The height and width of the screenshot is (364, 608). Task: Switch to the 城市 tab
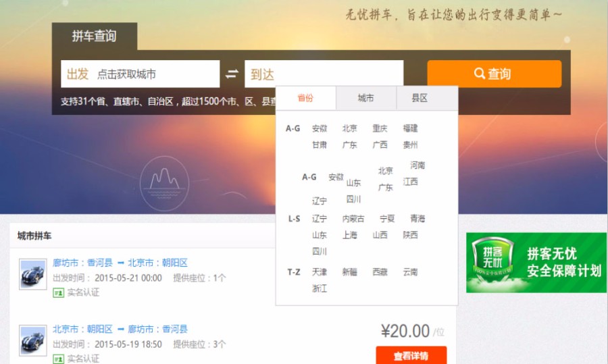click(x=365, y=98)
